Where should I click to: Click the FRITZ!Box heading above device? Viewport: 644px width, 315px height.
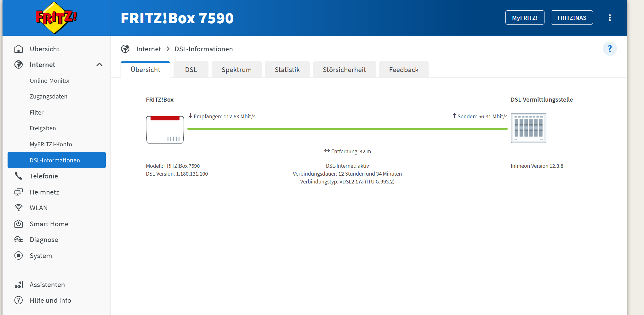[x=160, y=100]
